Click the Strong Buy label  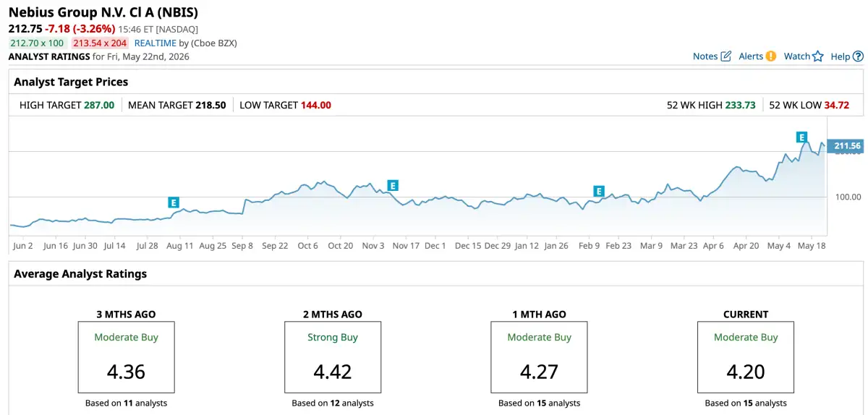tap(333, 338)
